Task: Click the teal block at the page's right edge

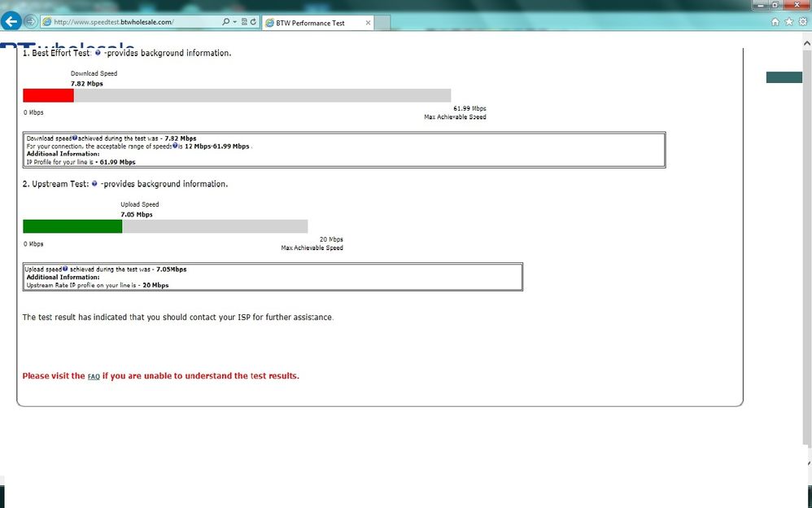Action: 784,77
